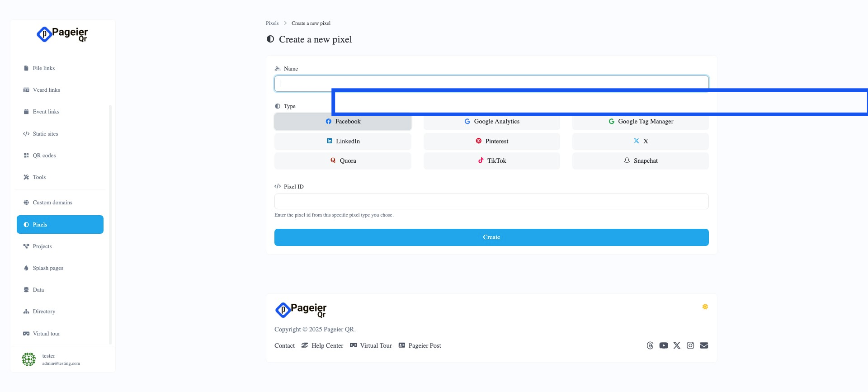Toggle the sun theme switcher icon
The height and width of the screenshot is (392, 868).
pyautogui.click(x=705, y=307)
